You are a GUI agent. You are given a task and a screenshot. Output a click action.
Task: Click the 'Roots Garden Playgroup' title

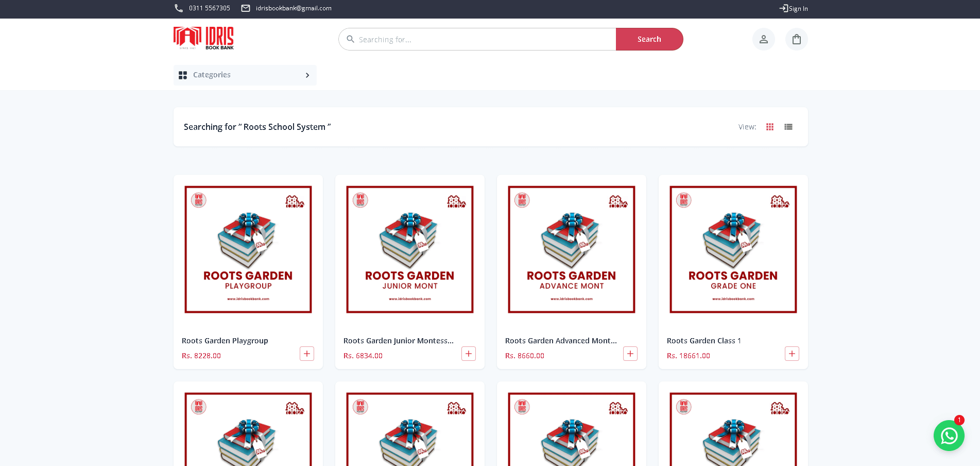click(225, 341)
